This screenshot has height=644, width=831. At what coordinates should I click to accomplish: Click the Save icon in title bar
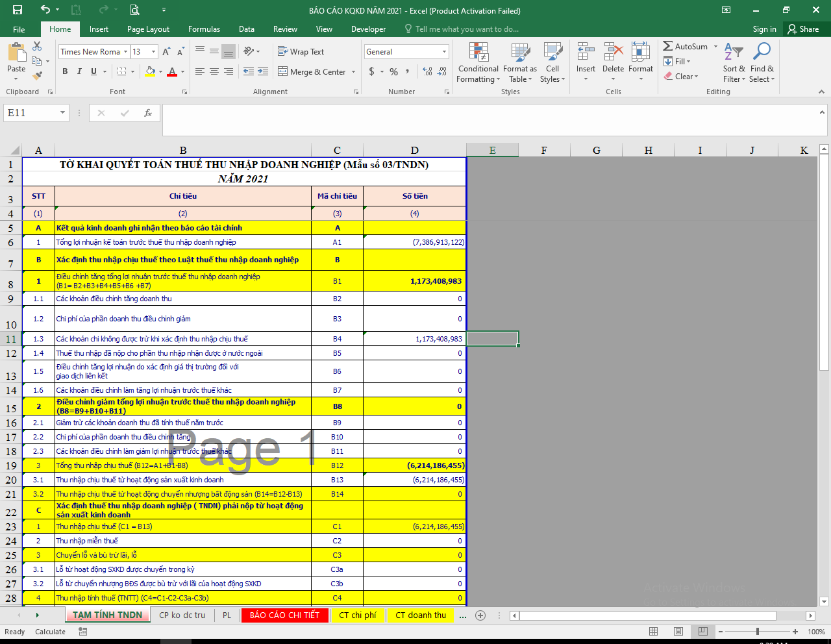click(x=18, y=10)
